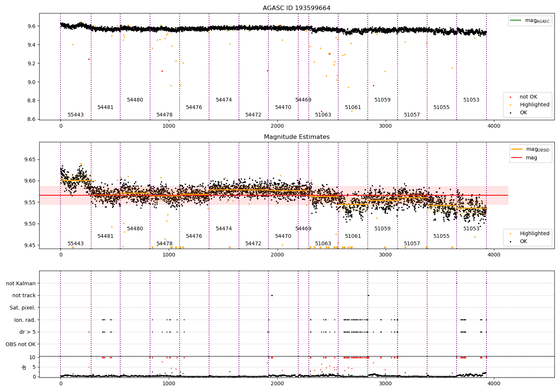Click OBSID label 51053 in top plot
The height and width of the screenshot is (392, 560).
tap(471, 100)
